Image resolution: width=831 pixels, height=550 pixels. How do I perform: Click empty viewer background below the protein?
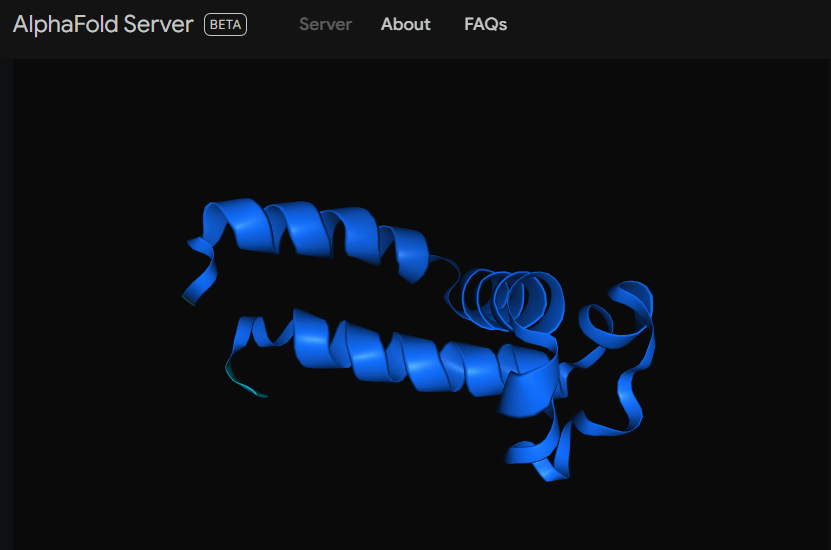[400, 510]
